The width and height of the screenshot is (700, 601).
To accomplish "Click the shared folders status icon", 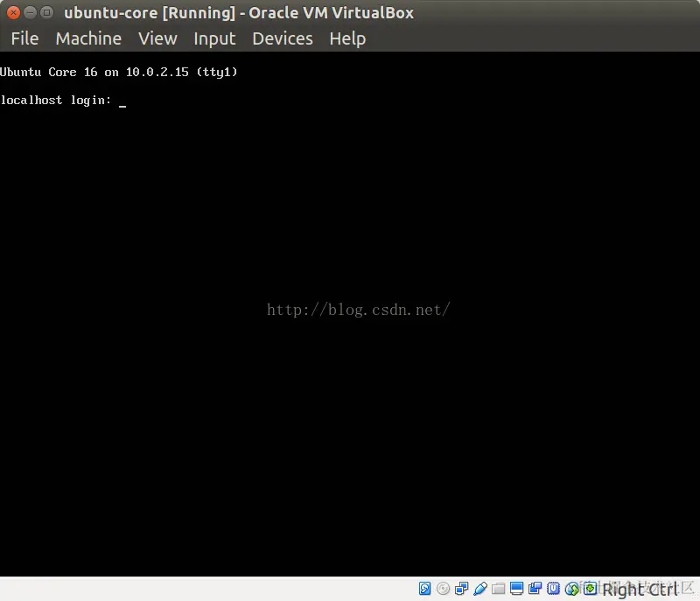I will (x=498, y=589).
